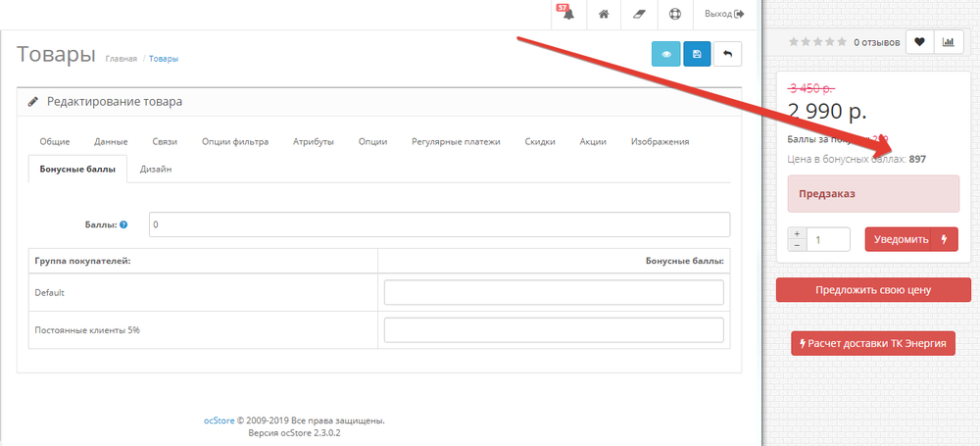
Task: Click the Уведомить button
Action: tap(910, 239)
